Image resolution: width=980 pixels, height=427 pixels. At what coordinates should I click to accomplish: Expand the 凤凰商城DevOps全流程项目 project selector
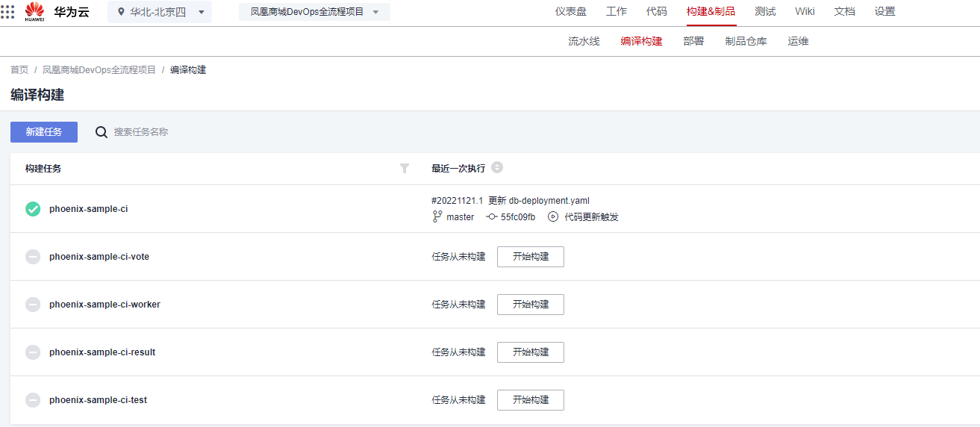(314, 12)
